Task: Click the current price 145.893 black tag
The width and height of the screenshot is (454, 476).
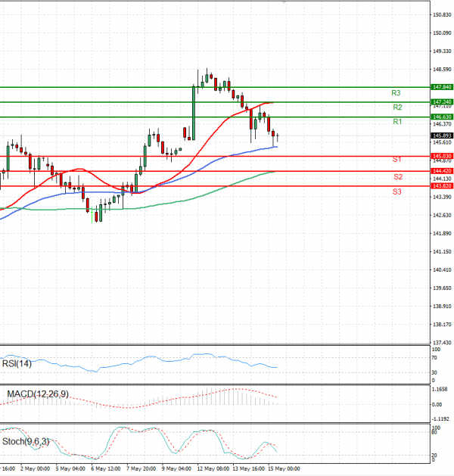Action: click(x=441, y=135)
